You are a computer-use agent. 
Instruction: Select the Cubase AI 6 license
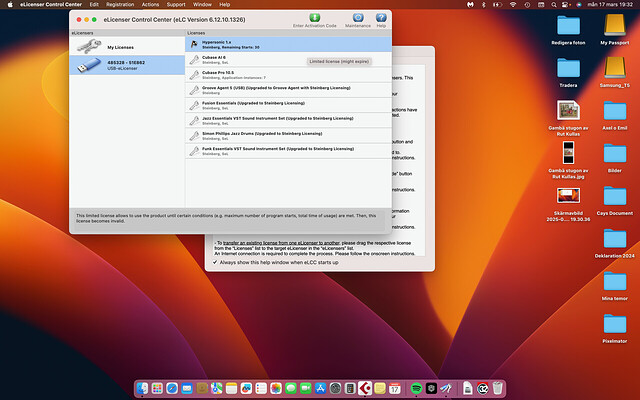[x=288, y=60]
